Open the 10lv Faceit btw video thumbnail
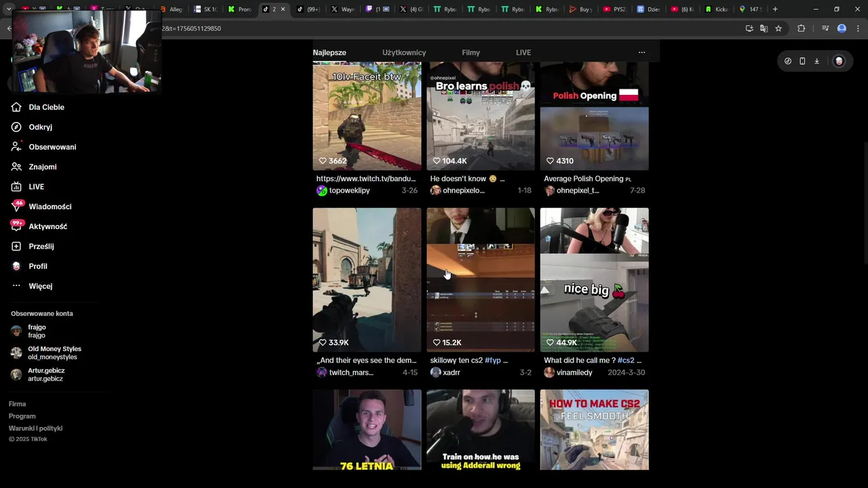This screenshot has height=488, width=868. pyautogui.click(x=367, y=116)
